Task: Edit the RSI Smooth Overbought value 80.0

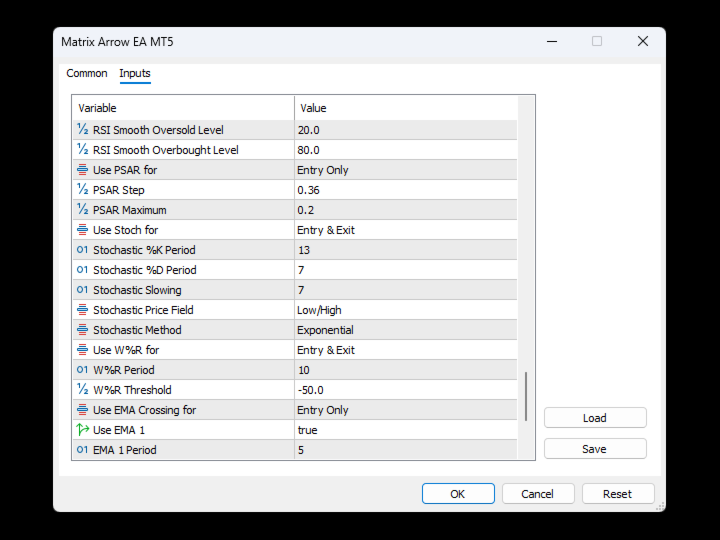Action: point(405,150)
